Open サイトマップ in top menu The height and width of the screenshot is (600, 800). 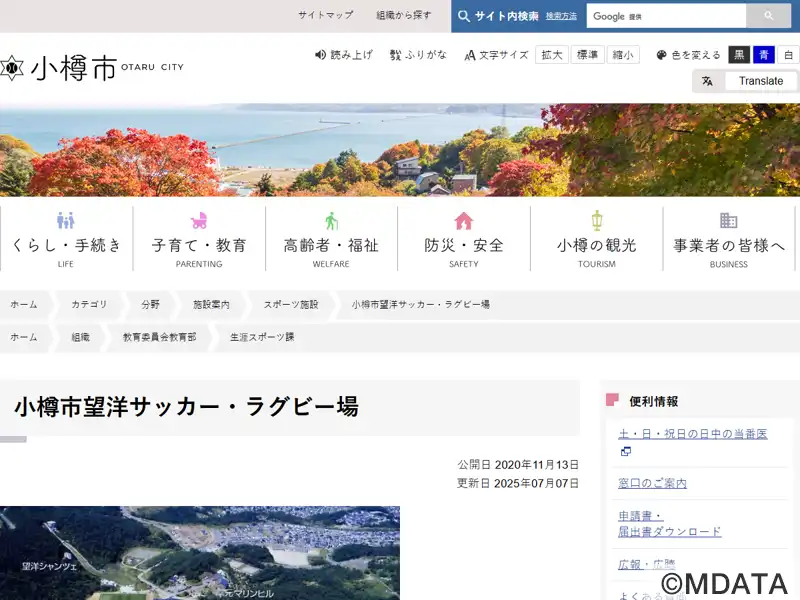[326, 16]
